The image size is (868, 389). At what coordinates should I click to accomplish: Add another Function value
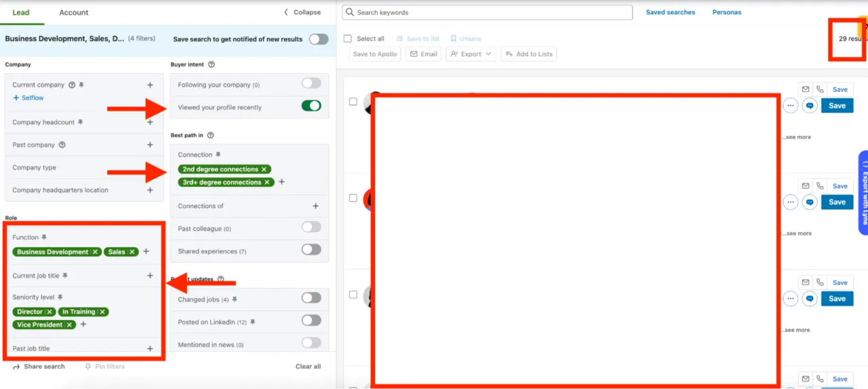146,251
